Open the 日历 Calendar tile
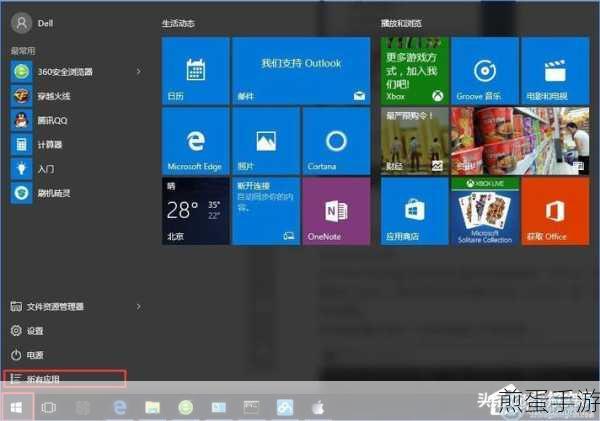This screenshot has width=600, height=421. 196,71
